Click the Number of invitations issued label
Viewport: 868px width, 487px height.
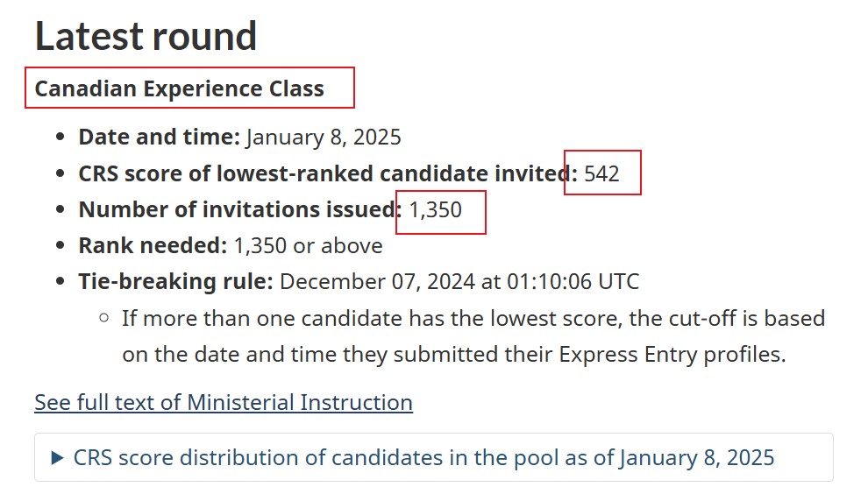coord(240,209)
